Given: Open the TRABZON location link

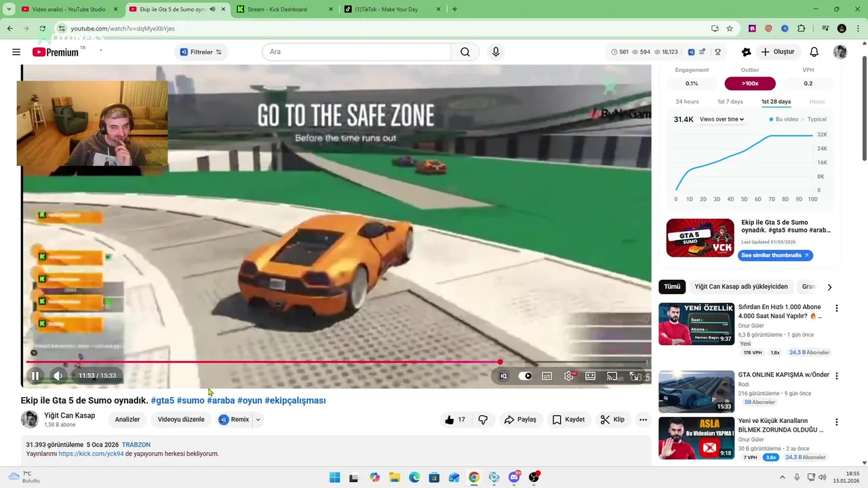Looking at the screenshot, I should 136,445.
